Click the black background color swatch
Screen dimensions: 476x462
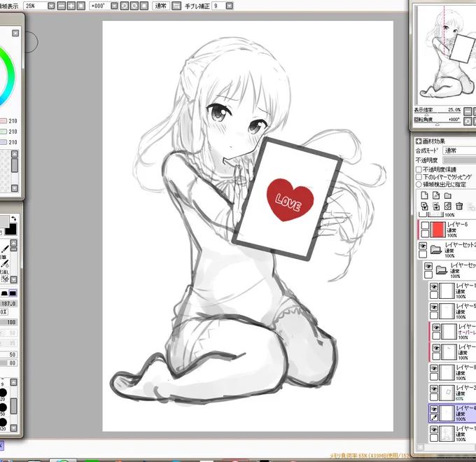(x=11, y=229)
